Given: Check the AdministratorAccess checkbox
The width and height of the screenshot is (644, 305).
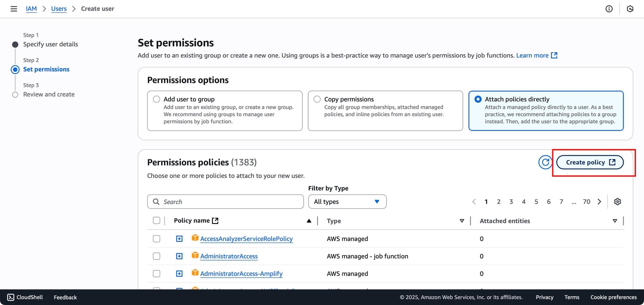Looking at the screenshot, I should [x=156, y=256].
